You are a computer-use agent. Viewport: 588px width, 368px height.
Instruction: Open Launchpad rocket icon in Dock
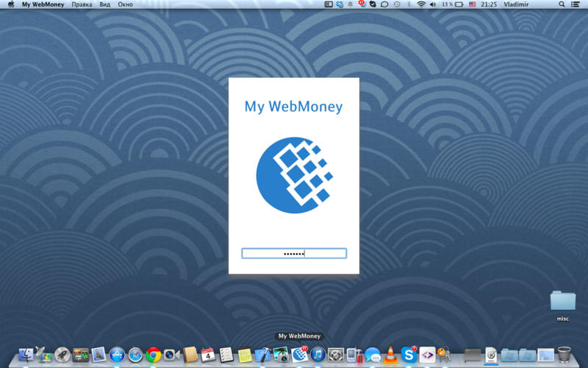[62, 355]
